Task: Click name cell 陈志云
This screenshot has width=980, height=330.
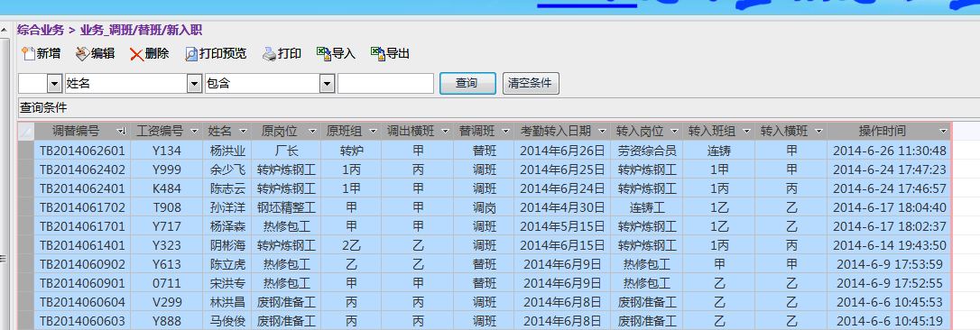Action: coord(227,188)
